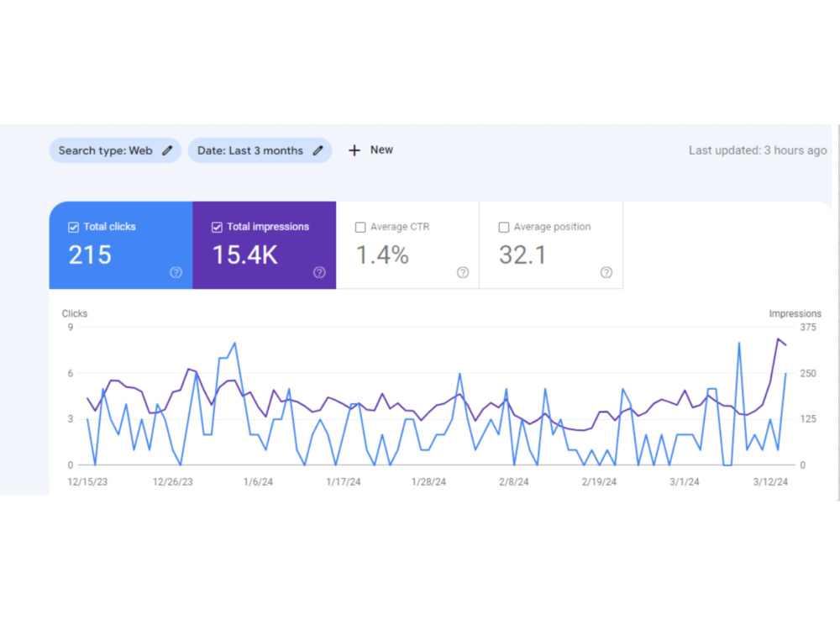This screenshot has height=630, width=840.
Task: Click the plus icon to add filter
Action: click(354, 150)
